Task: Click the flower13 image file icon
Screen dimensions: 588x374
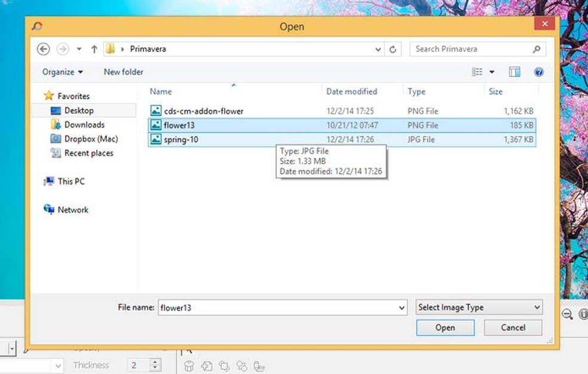Action: click(155, 125)
